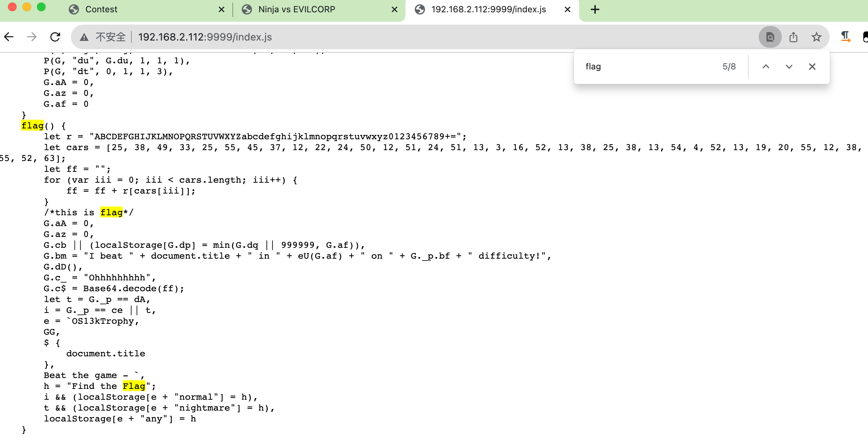Click the macOS green fullscreen button

pyautogui.click(x=41, y=7)
